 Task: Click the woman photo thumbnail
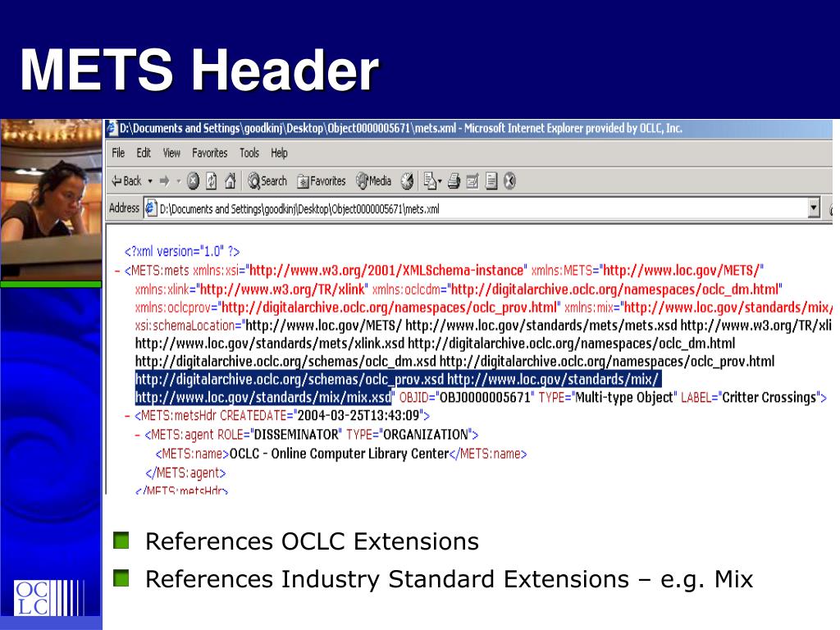pos(51,199)
